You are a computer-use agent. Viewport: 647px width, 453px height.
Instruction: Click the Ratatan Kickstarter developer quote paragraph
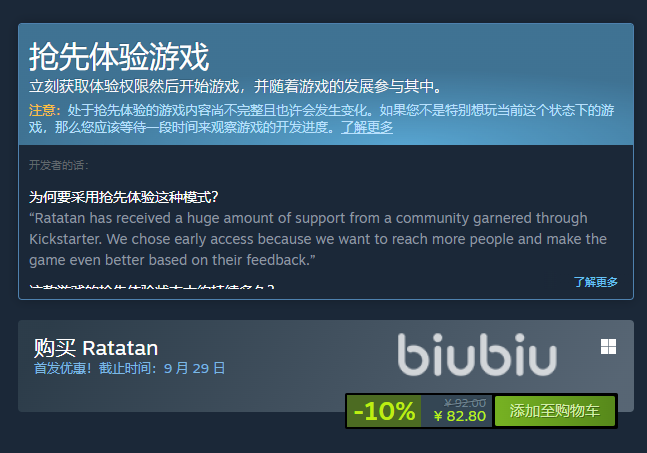318,239
